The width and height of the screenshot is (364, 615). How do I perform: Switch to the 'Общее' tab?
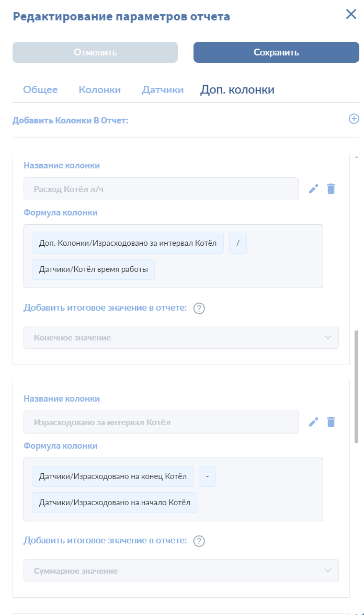40,90
